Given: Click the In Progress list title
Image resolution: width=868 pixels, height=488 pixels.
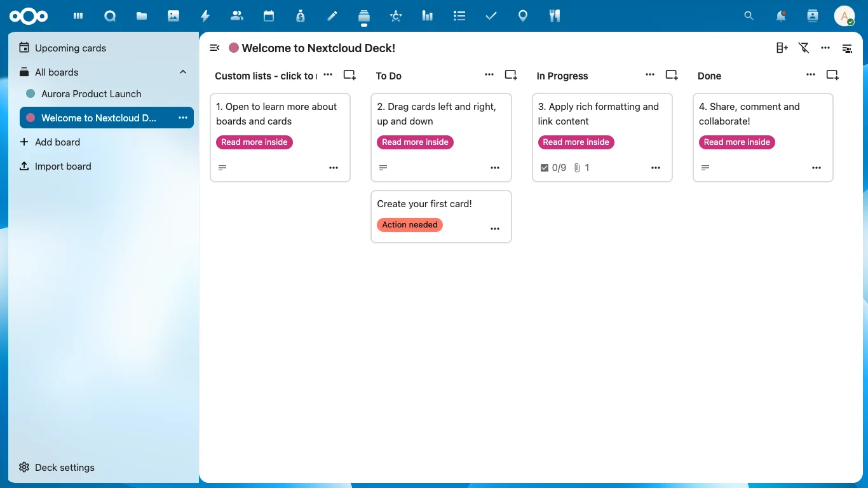Looking at the screenshot, I should point(562,76).
